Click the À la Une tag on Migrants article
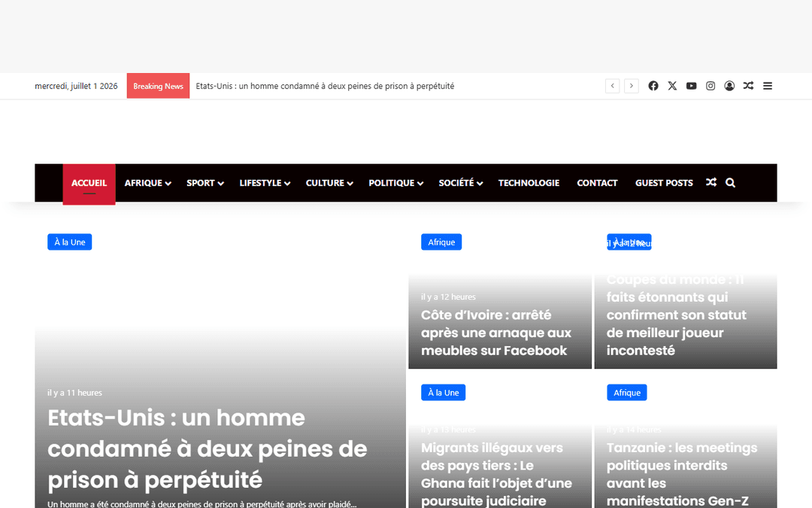The height and width of the screenshot is (508, 812). tap(444, 392)
